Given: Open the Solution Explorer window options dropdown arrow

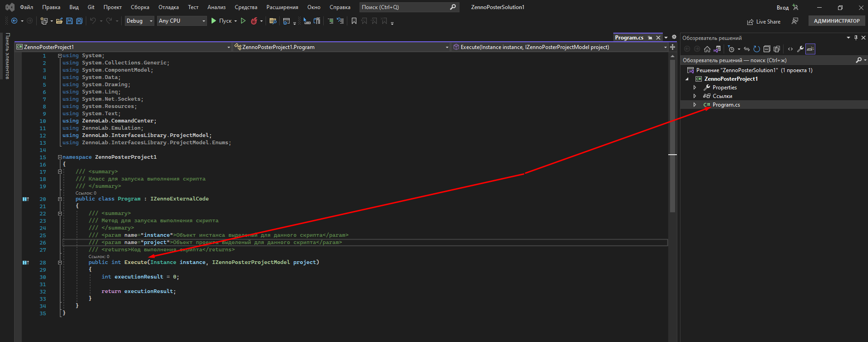Looking at the screenshot, I should [x=848, y=38].
